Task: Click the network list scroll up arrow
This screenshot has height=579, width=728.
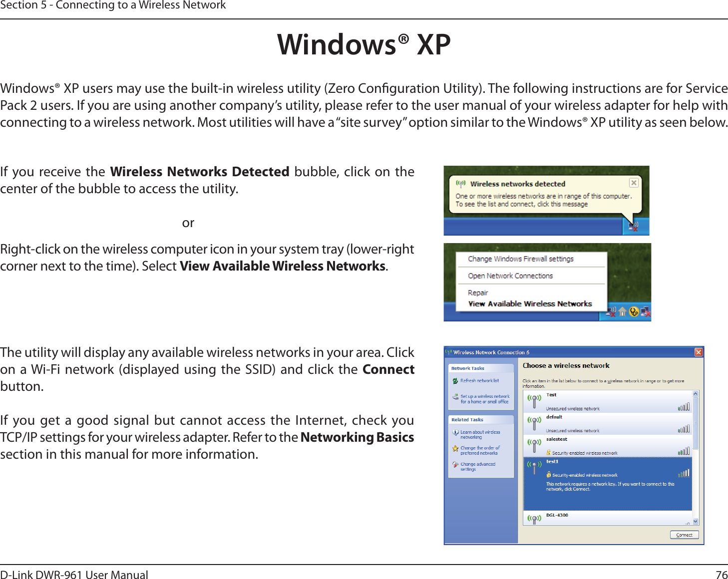Action: click(x=696, y=394)
